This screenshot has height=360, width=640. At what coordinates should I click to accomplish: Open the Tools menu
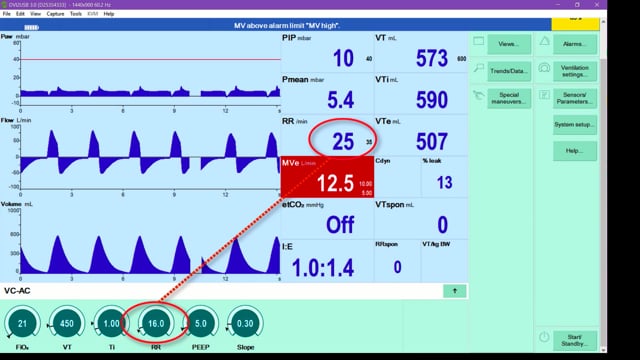pyautogui.click(x=76, y=14)
